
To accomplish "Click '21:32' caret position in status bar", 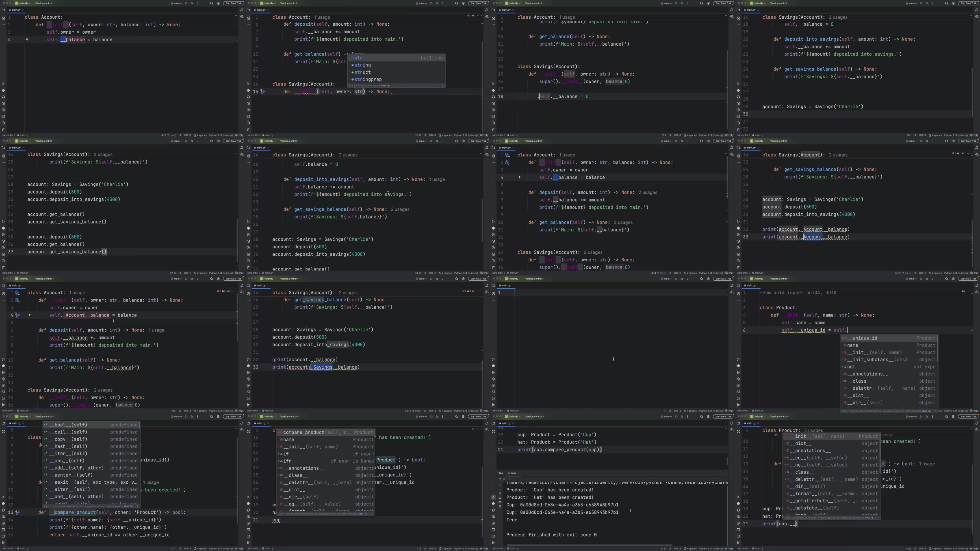I will click(x=663, y=548).
